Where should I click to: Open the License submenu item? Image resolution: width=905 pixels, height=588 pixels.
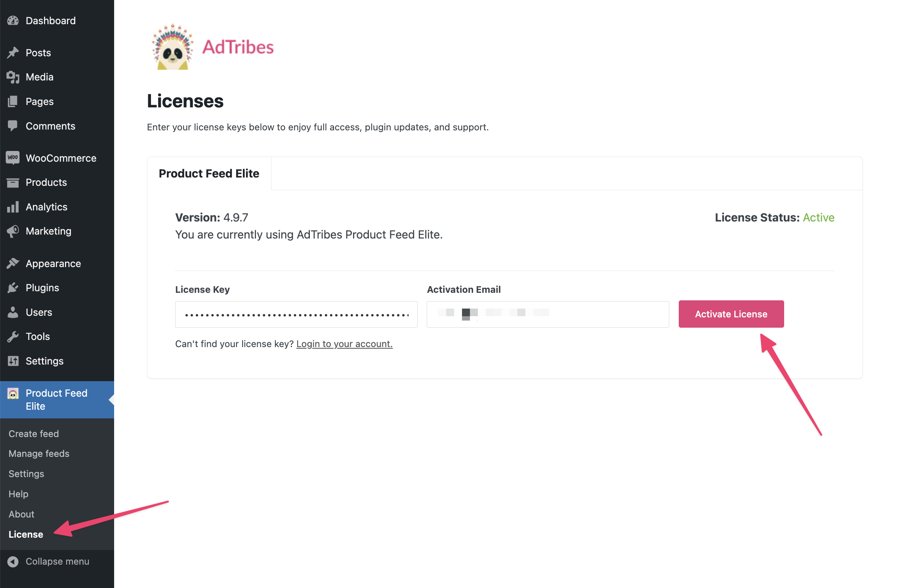(x=26, y=535)
